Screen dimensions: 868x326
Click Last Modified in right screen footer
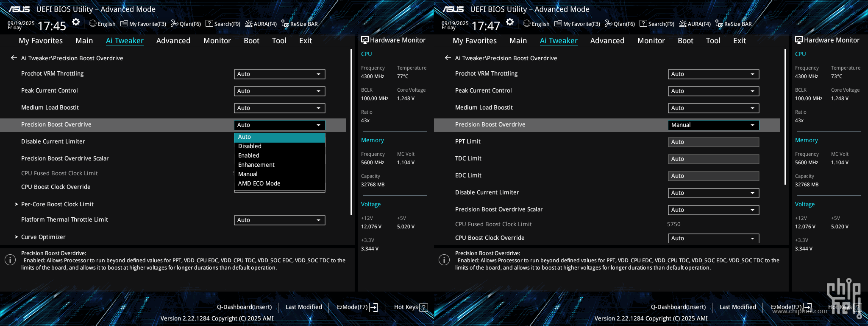click(738, 307)
